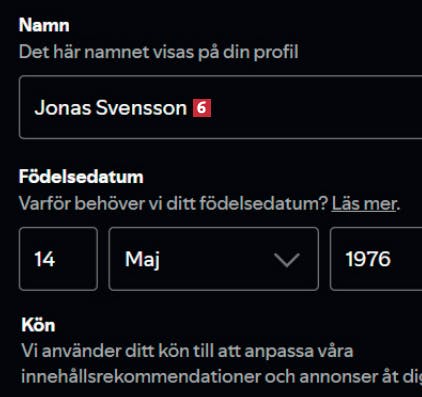The height and width of the screenshot is (397, 422).
Task: Click the Kön heading label
Action: 38,325
